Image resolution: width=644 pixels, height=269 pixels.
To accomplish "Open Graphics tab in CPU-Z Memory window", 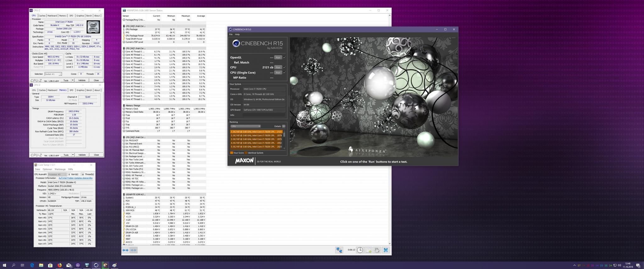I will 80,90.
